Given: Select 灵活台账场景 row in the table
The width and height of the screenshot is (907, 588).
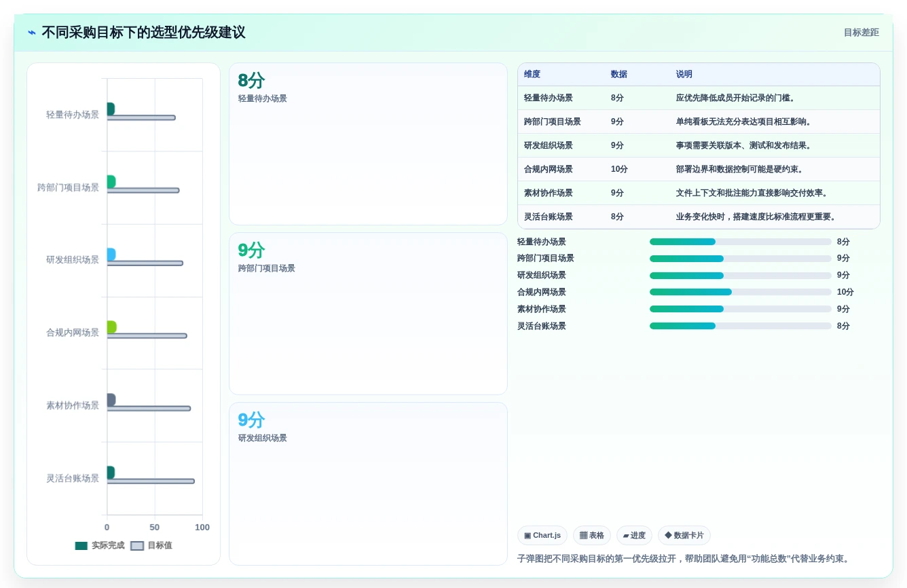Looking at the screenshot, I should (x=699, y=217).
